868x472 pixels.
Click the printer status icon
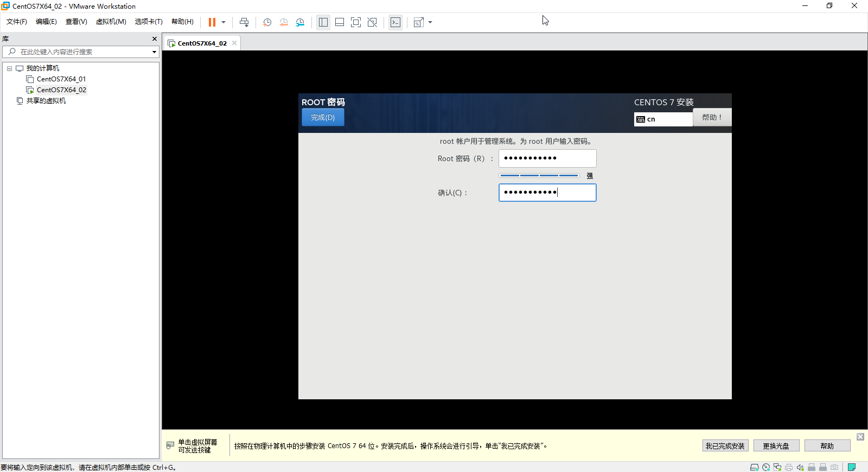(x=789, y=467)
